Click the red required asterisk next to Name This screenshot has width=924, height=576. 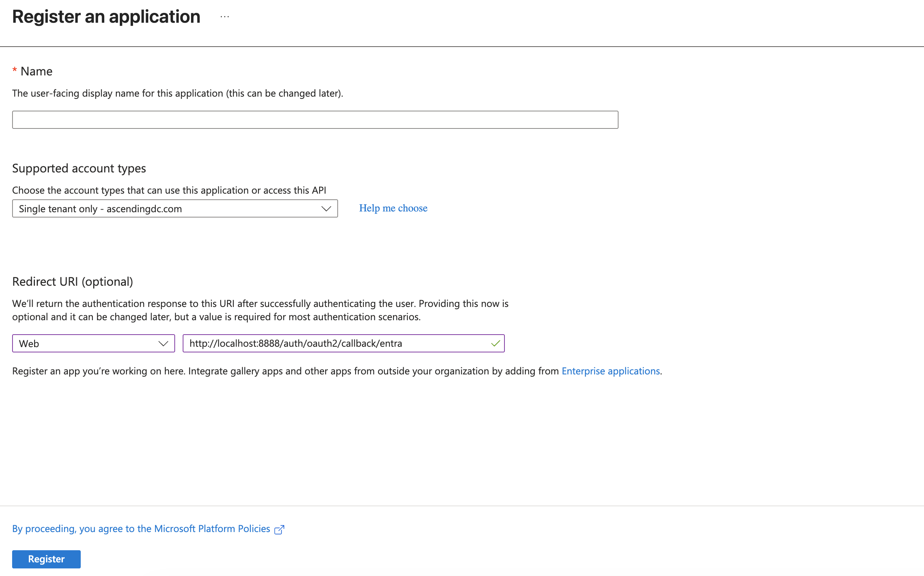click(14, 70)
